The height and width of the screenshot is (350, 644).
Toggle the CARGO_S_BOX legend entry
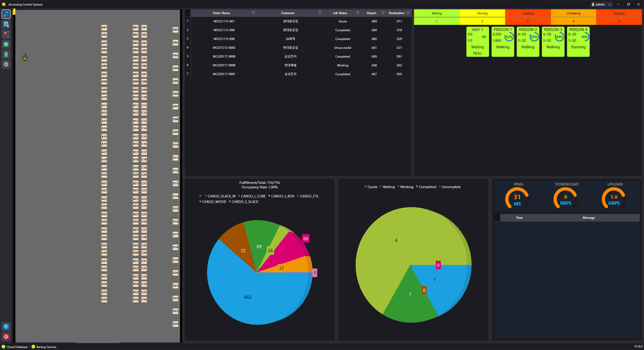(282, 196)
